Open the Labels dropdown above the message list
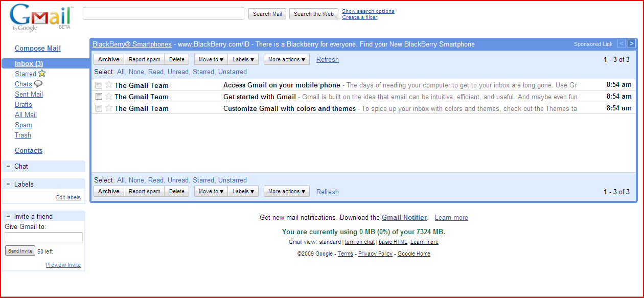 pos(243,59)
